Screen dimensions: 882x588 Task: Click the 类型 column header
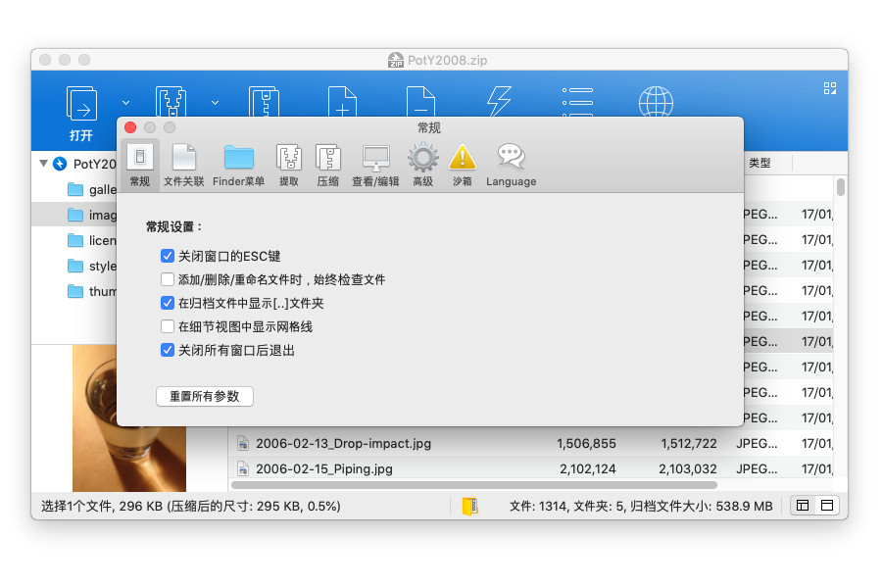[x=759, y=163]
